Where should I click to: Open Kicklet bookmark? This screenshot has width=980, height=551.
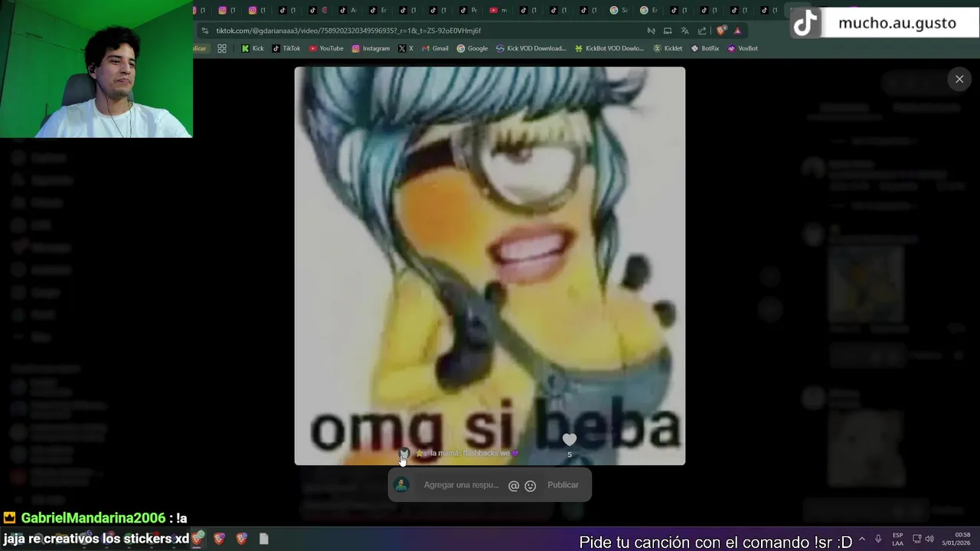[x=668, y=48]
